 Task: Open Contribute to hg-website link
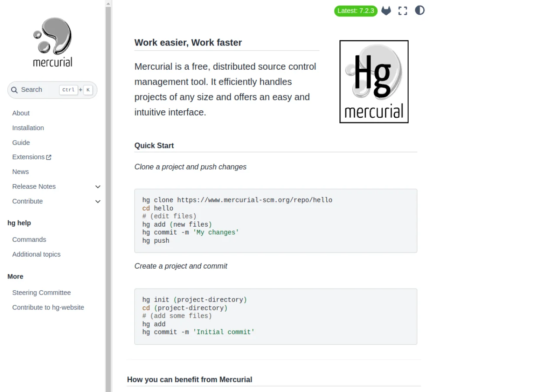pyautogui.click(x=48, y=308)
